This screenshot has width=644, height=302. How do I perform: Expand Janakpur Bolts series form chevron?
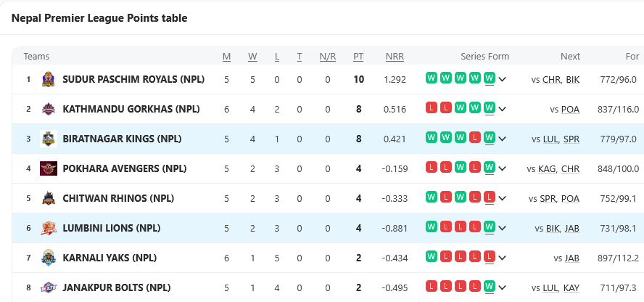502,287
